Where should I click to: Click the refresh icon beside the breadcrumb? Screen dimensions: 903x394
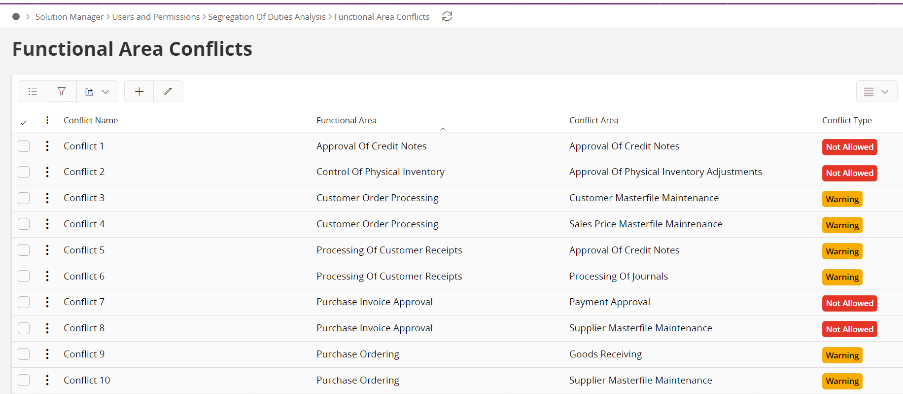(x=447, y=17)
